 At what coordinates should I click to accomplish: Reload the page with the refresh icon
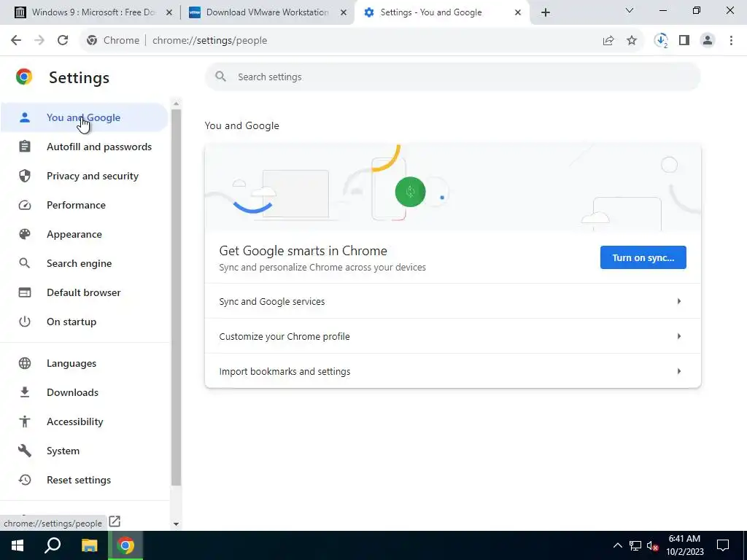pos(63,41)
